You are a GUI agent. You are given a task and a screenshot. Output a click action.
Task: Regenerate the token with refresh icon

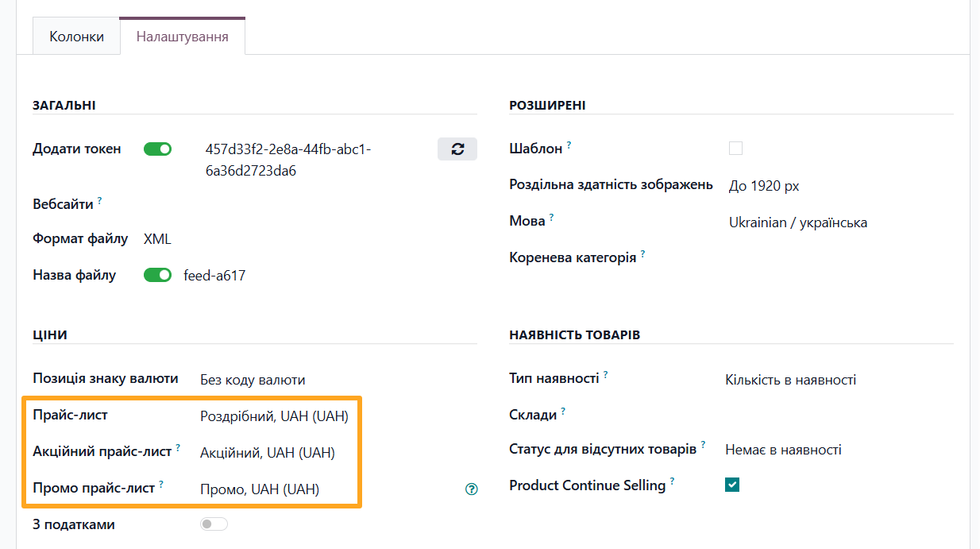coord(457,149)
